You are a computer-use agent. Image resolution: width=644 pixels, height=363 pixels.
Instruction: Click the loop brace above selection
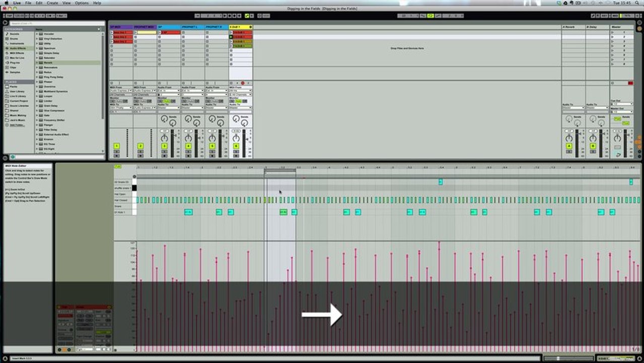point(280,170)
